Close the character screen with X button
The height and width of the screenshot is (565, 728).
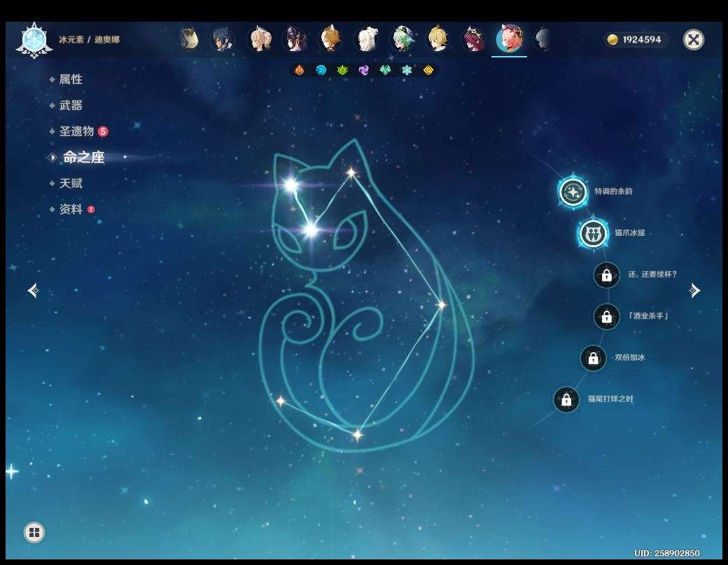[694, 39]
